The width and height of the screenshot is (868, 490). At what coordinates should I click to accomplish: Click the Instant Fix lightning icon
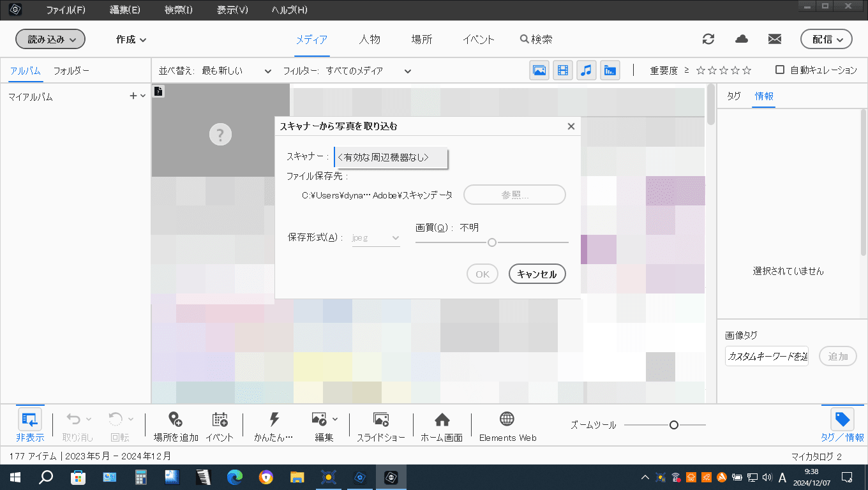tap(274, 419)
